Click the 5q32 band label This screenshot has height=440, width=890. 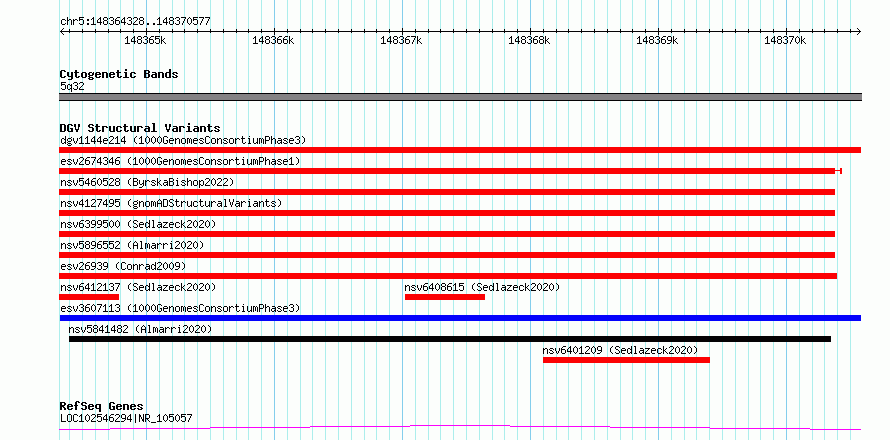[x=72, y=87]
